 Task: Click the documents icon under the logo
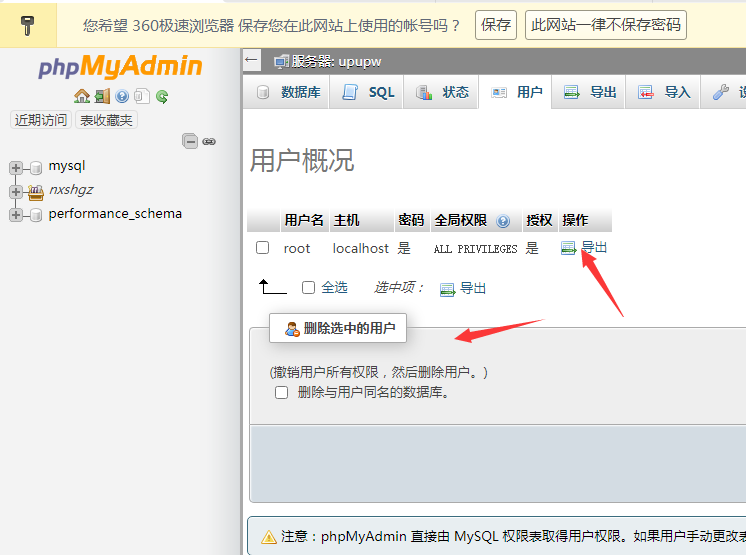(142, 97)
